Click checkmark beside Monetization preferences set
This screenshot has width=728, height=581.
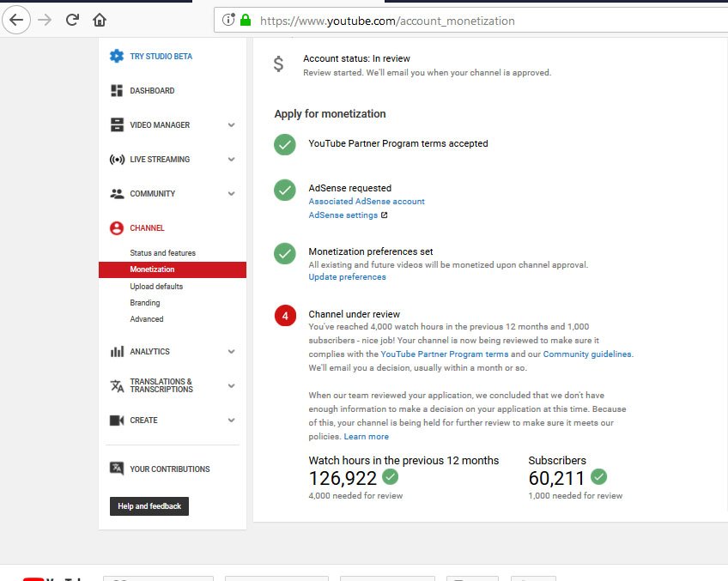285,253
